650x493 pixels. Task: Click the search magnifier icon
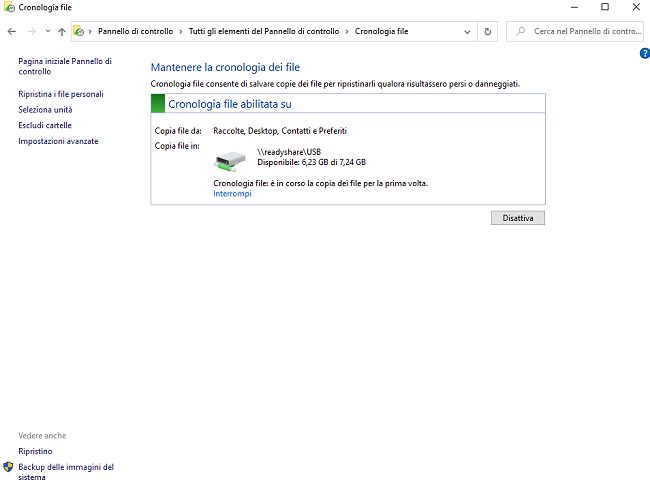coord(521,31)
